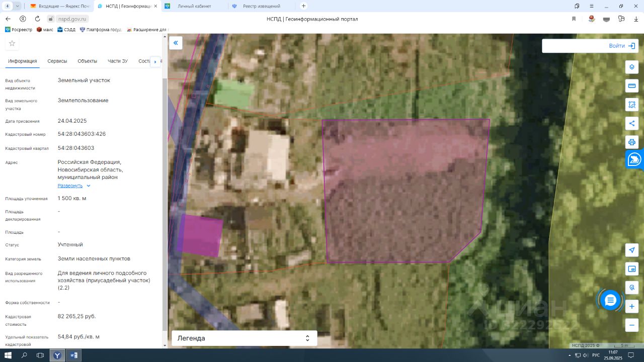
Task: Select the cadastral number 54:28:043603:426
Action: [82, 134]
